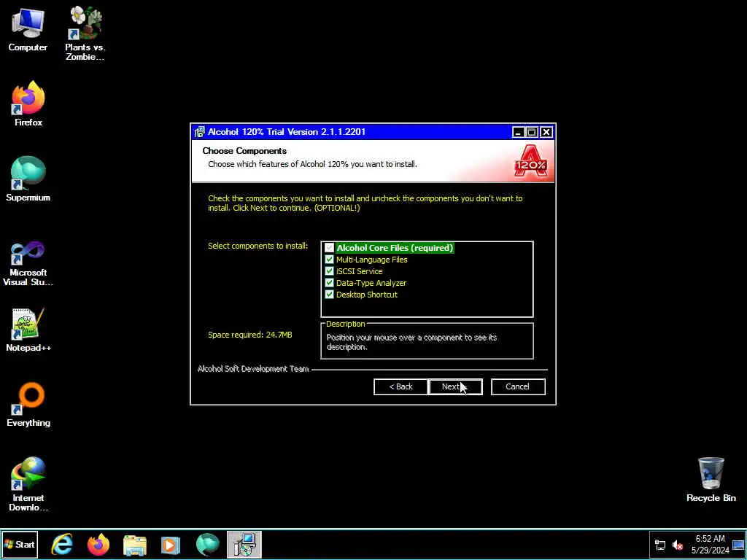The image size is (747, 560).
Task: Launch Internet Explorer from the taskbar
Action: pyautogui.click(x=63, y=545)
